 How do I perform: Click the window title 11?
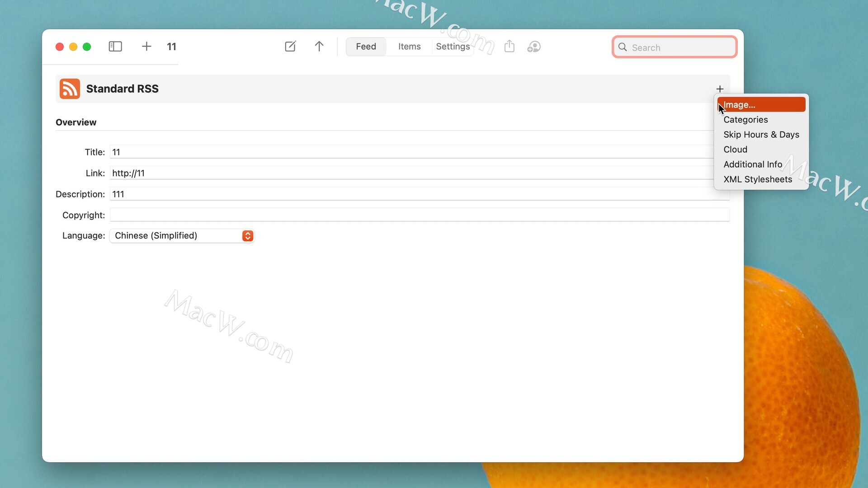[171, 47]
